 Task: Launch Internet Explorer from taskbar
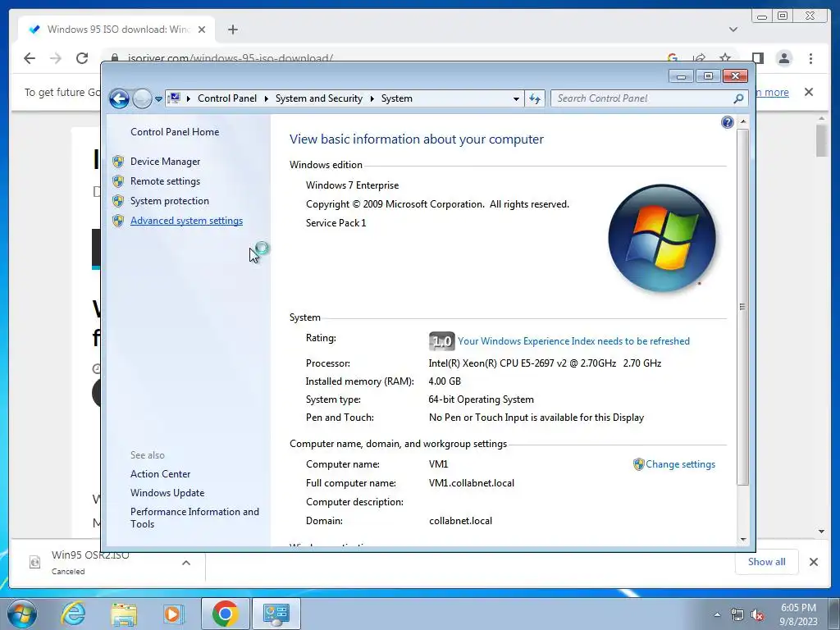pyautogui.click(x=73, y=614)
